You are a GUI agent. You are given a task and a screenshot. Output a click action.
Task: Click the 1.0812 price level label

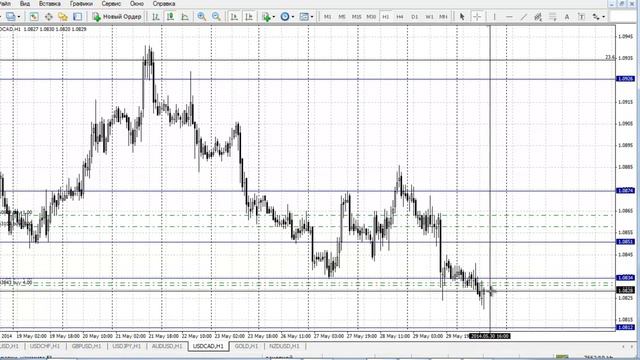pos(626,327)
